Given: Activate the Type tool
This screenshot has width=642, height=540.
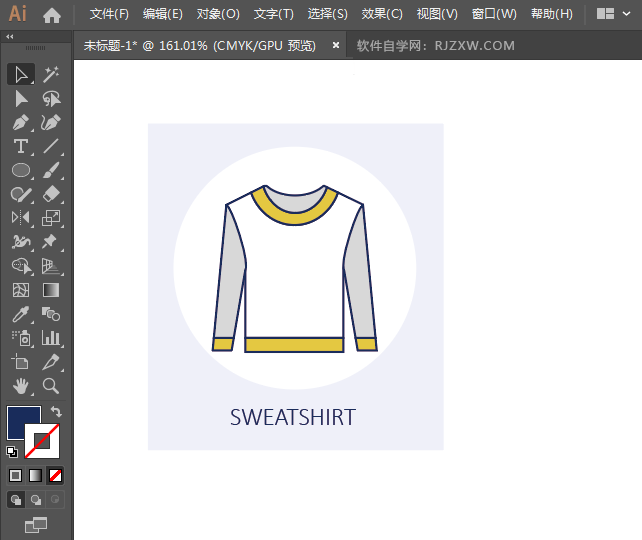Looking at the screenshot, I should pos(20,146).
